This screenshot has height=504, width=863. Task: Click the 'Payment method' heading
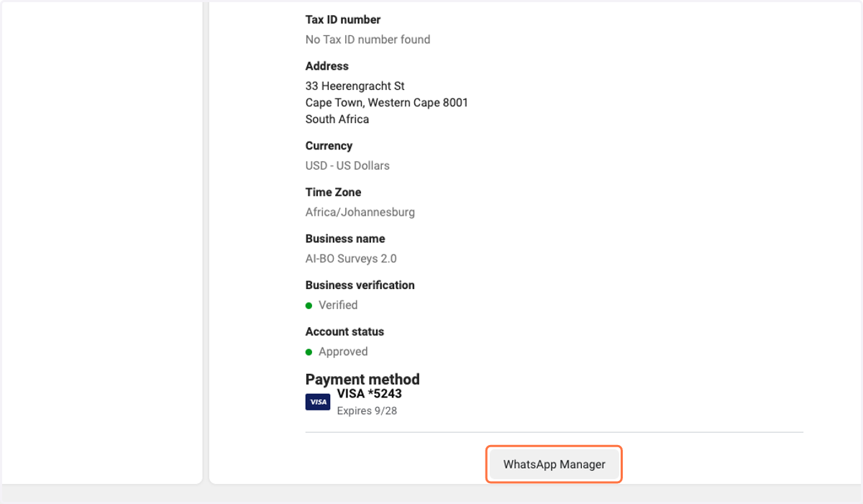362,379
